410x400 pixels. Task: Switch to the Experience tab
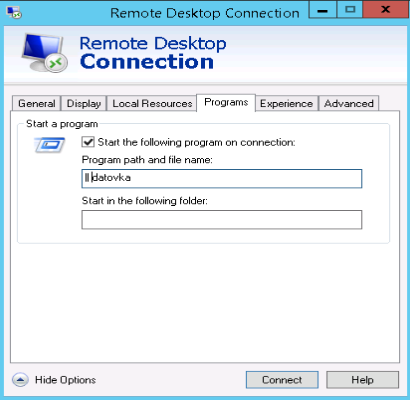click(x=286, y=103)
